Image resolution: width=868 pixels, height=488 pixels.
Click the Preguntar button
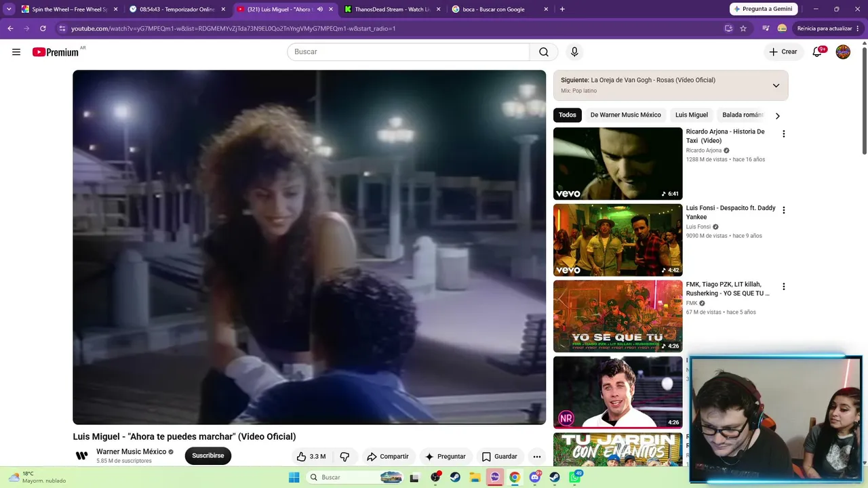coord(445,457)
